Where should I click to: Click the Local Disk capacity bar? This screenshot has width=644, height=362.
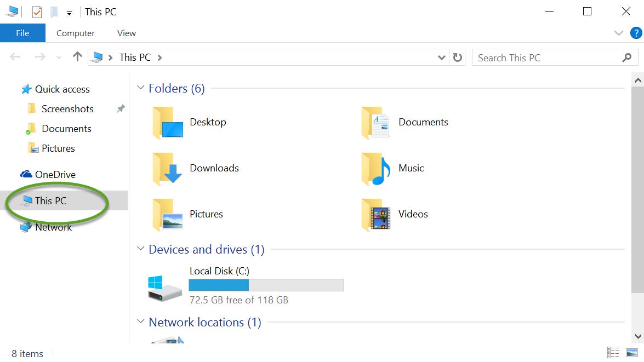click(266, 285)
